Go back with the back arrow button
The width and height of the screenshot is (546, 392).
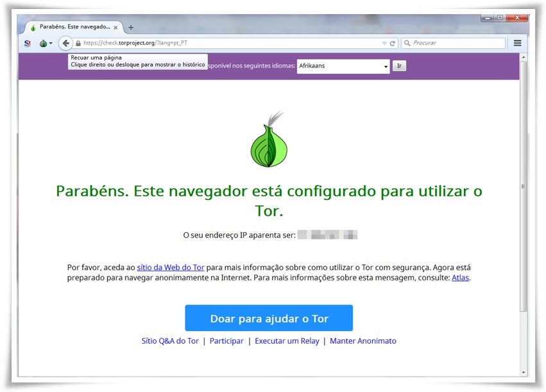tap(65, 43)
